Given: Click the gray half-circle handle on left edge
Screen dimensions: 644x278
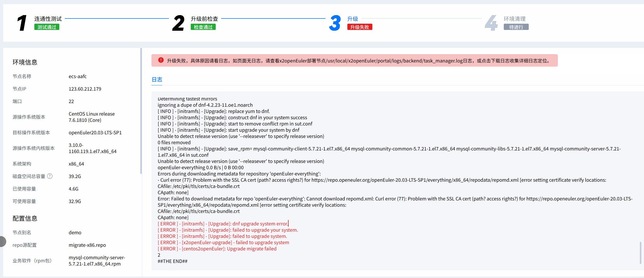Looking at the screenshot, I should (3, 241).
